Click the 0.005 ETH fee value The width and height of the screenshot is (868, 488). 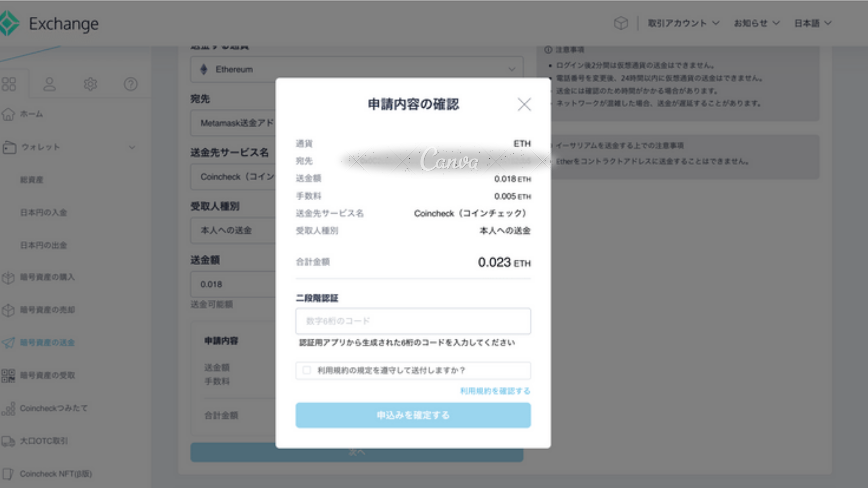(x=512, y=196)
